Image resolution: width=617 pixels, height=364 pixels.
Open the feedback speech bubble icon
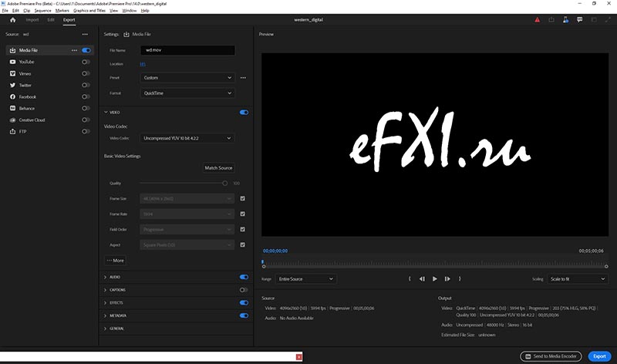tap(580, 20)
